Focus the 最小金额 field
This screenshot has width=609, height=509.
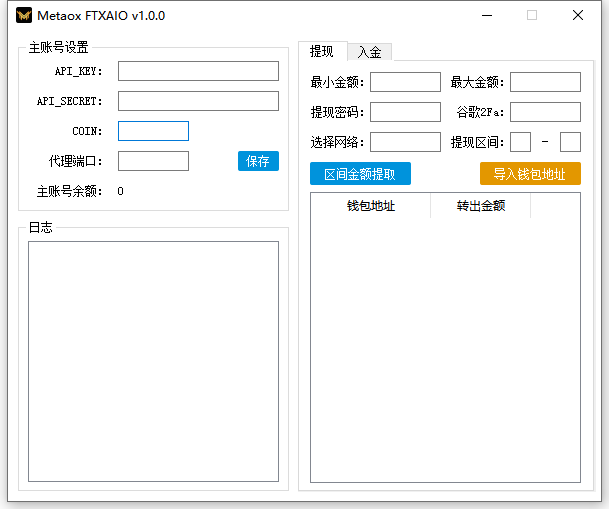point(405,82)
